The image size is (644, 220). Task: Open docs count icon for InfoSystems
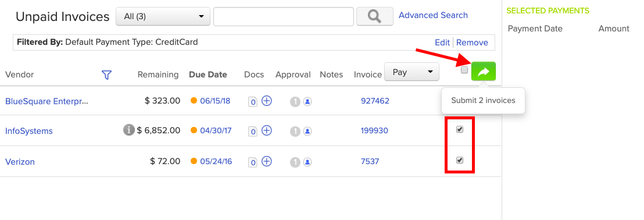(253, 132)
